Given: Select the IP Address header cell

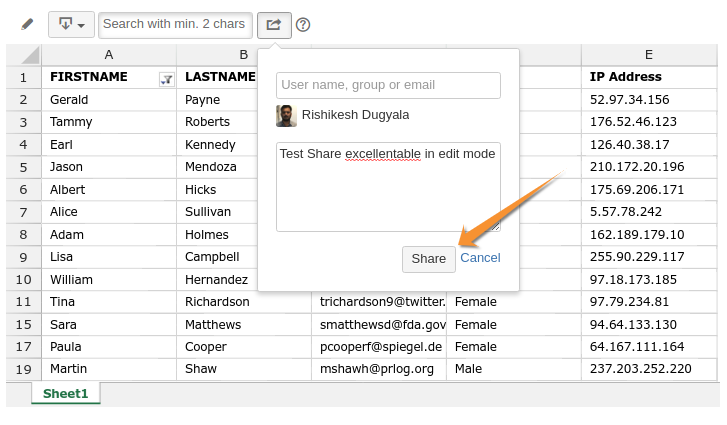Looking at the screenshot, I should coord(649,77).
